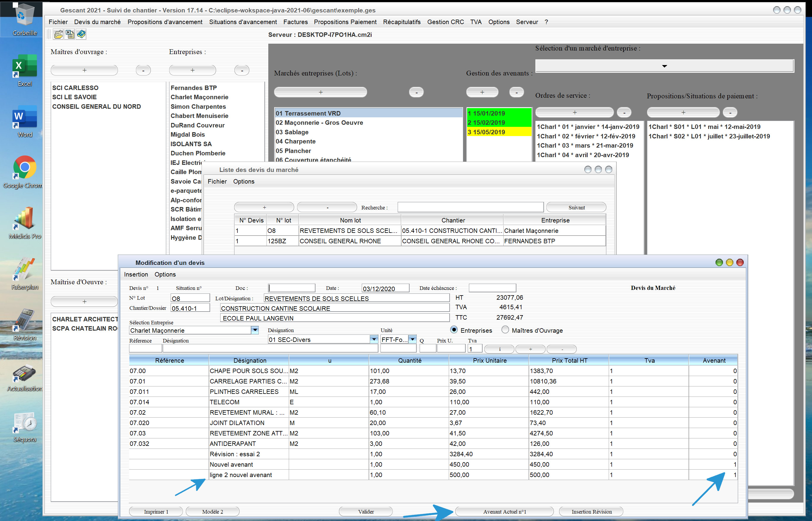The image size is (812, 521).
Task: Click the Imprimer 1 button
Action: click(156, 511)
